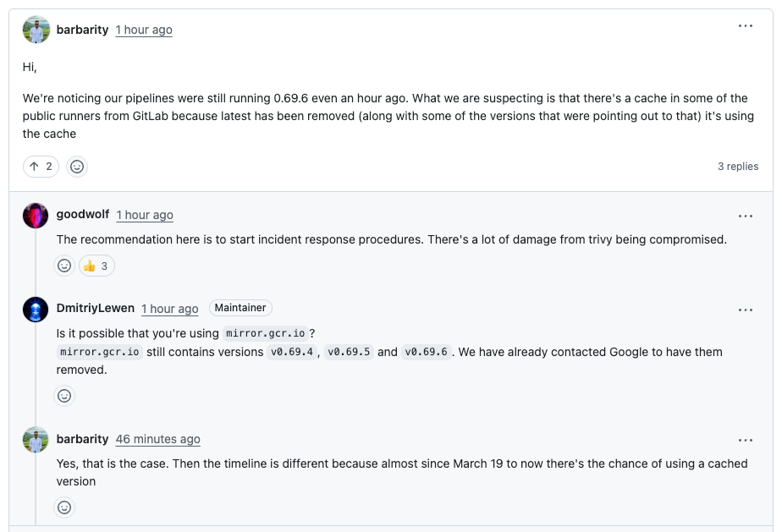Open options menu for goodwolf's reply
The image size is (782, 532).
click(745, 217)
